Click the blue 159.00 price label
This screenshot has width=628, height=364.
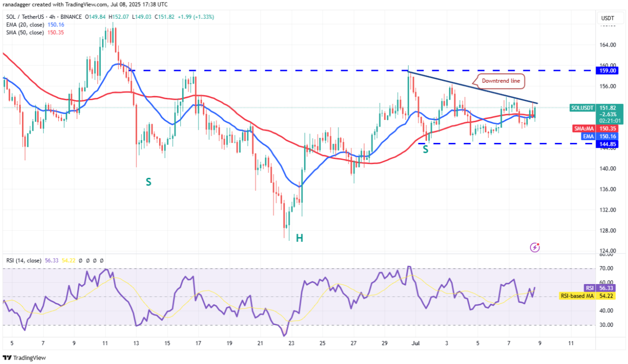click(606, 71)
